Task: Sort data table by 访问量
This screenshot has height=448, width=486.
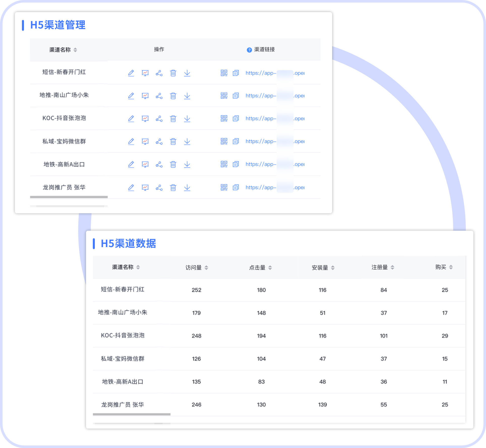Action: point(206,268)
